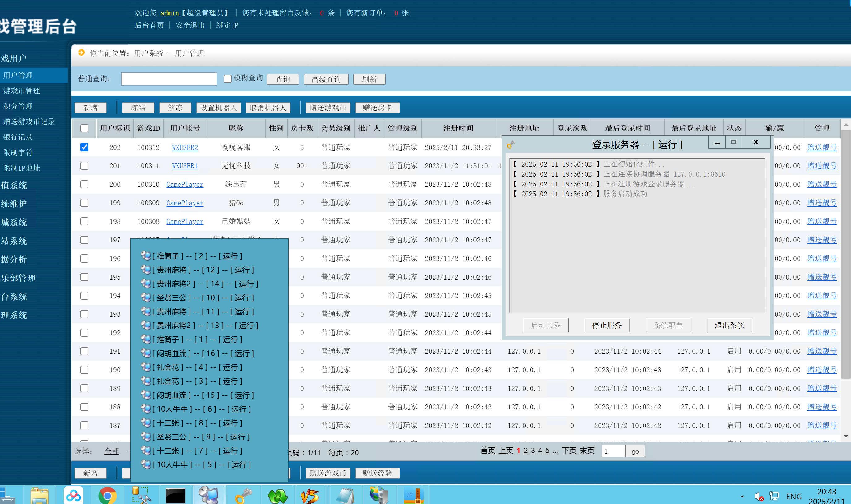This screenshot has height=504, width=851.
Task: Open the green arrows sync taskbar icon
Action: [277, 496]
